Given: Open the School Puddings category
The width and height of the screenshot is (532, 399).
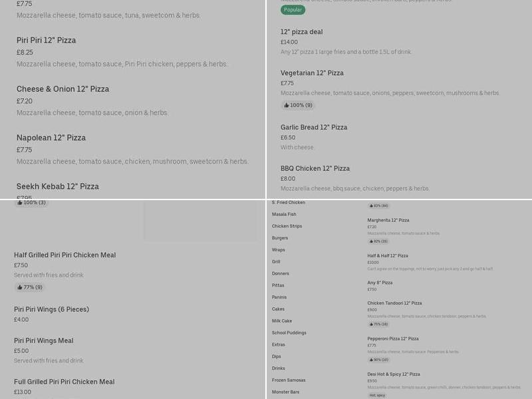Looking at the screenshot, I should click(289, 333).
